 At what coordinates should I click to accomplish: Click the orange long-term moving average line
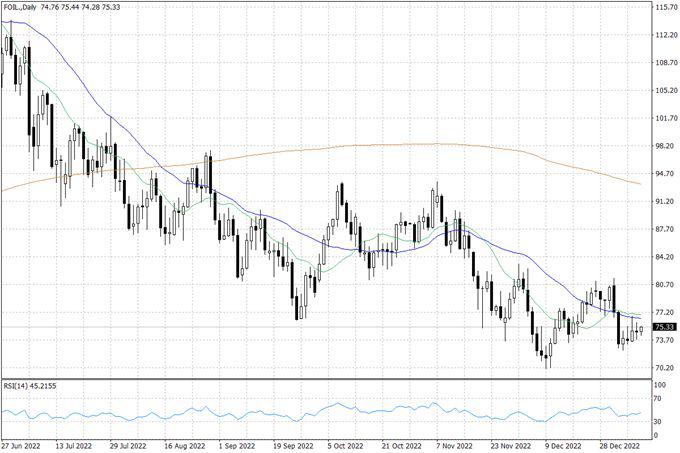pos(400,145)
